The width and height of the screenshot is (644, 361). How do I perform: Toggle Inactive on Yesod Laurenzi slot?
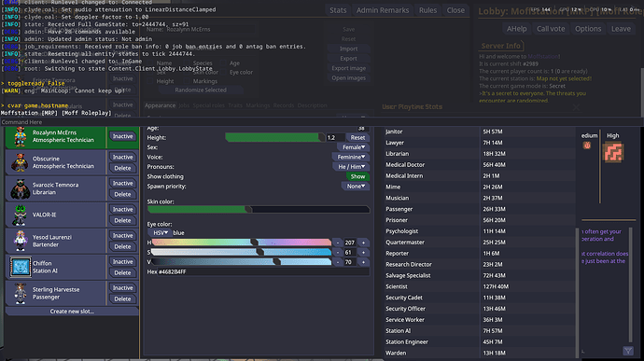123,236
